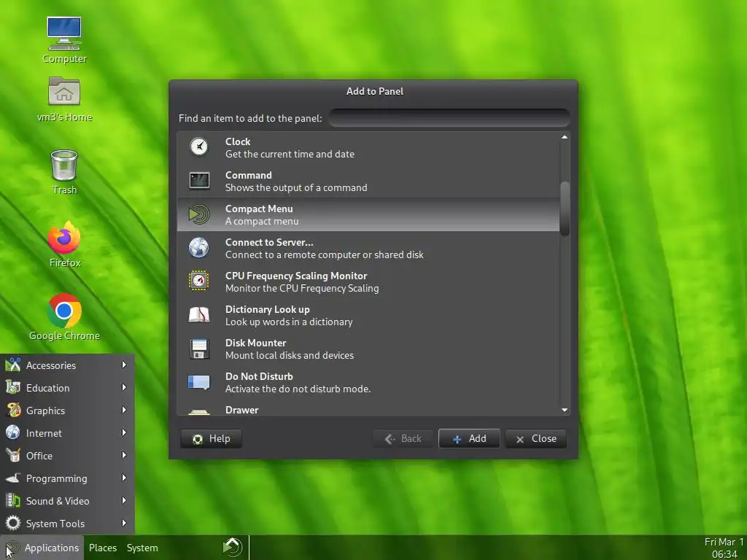Open the Places menu in the panel
Screen dimensions: 747x560
(102, 548)
